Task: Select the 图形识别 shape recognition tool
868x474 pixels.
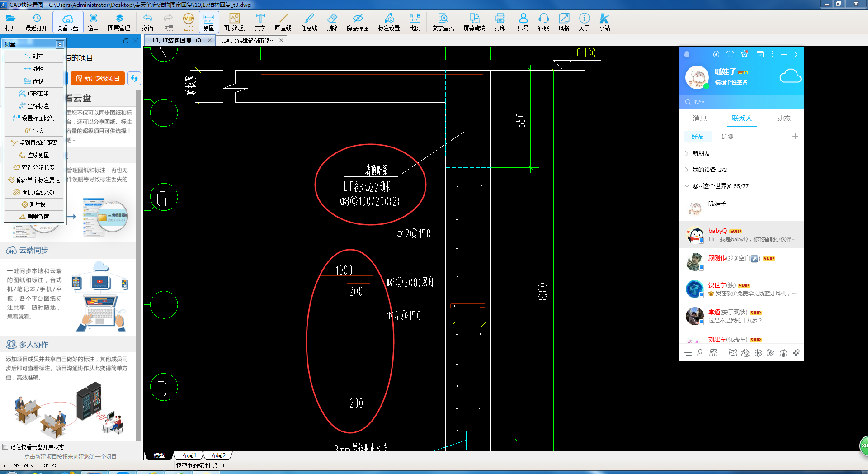Action: click(x=234, y=22)
